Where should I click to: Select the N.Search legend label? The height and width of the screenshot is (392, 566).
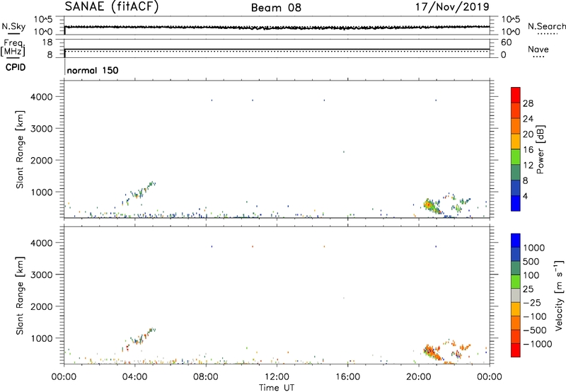coord(546,26)
